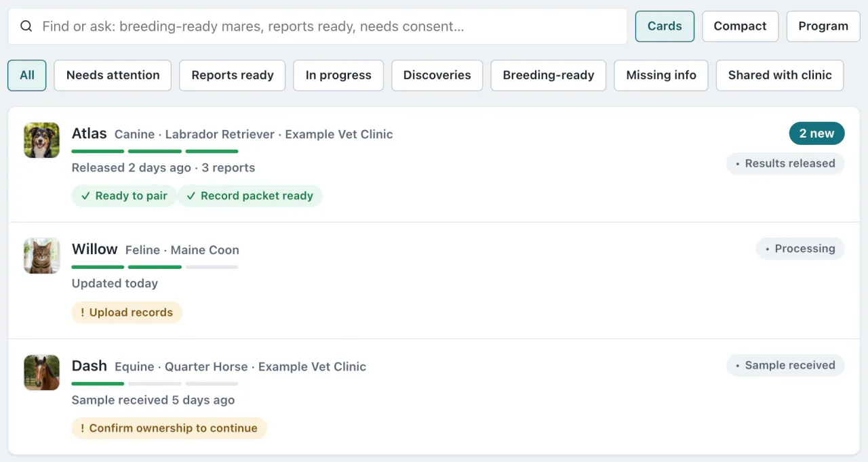Click Sample received status pill

pyautogui.click(x=785, y=365)
